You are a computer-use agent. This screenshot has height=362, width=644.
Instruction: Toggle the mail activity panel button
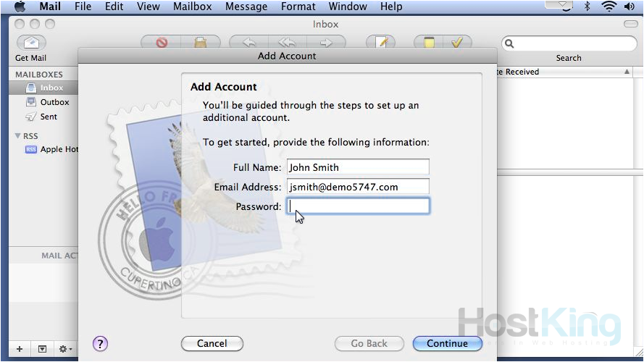point(42,349)
